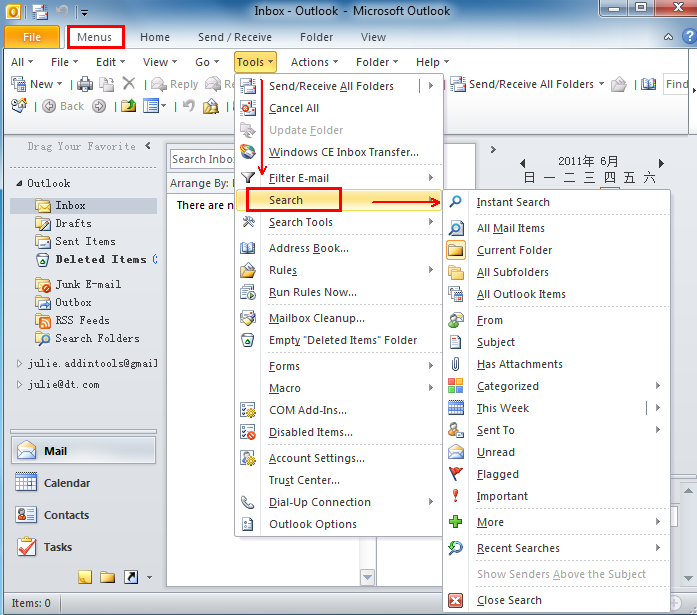This screenshot has width=697, height=615.
Task: Open the All dropdown menu
Action: pyautogui.click(x=22, y=62)
